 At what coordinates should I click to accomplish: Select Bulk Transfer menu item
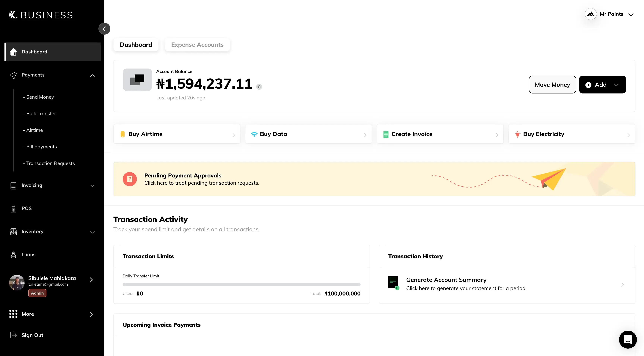click(41, 114)
